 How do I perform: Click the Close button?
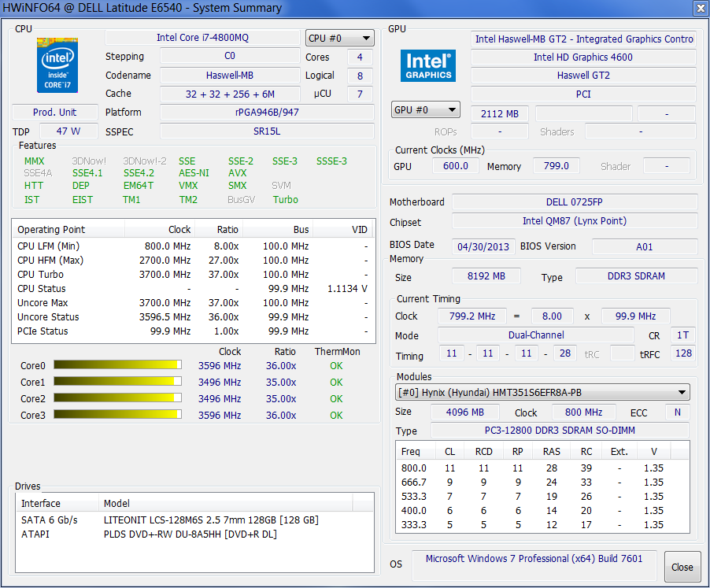682,567
